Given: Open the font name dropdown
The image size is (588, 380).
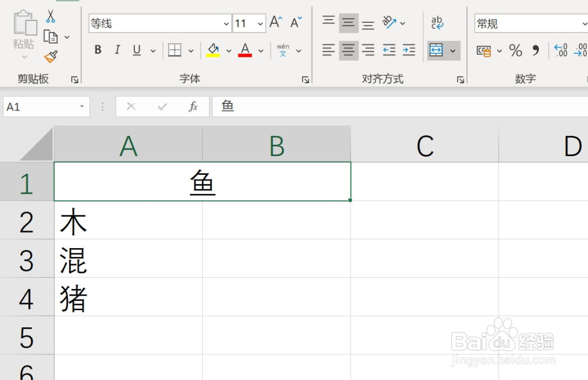Looking at the screenshot, I should [226, 24].
